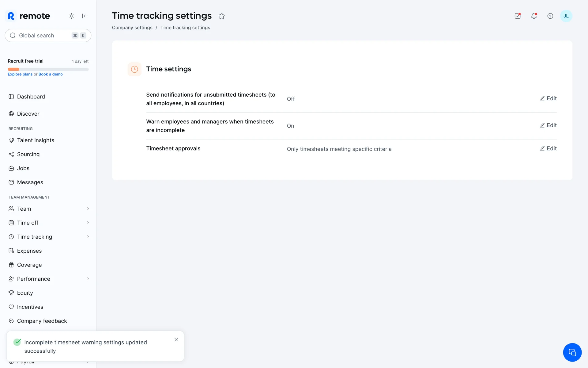
Task: Click the Explore plans link
Action: (20, 74)
